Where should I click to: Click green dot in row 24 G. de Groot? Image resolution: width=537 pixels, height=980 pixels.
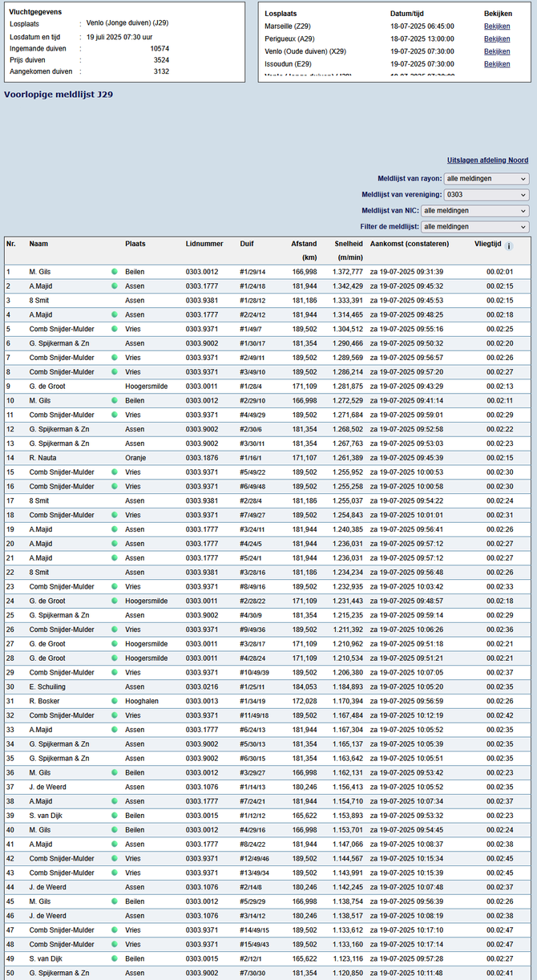pyautogui.click(x=115, y=601)
